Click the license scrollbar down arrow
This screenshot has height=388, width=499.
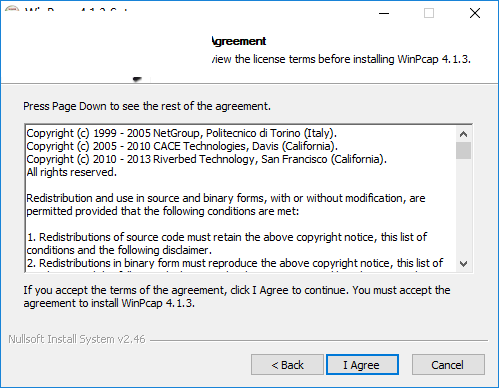pyautogui.click(x=463, y=264)
